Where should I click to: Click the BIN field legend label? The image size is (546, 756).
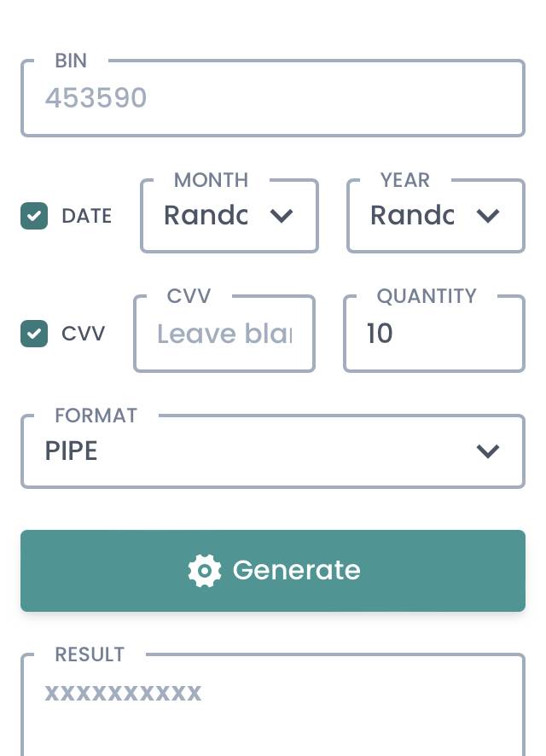pos(71,61)
